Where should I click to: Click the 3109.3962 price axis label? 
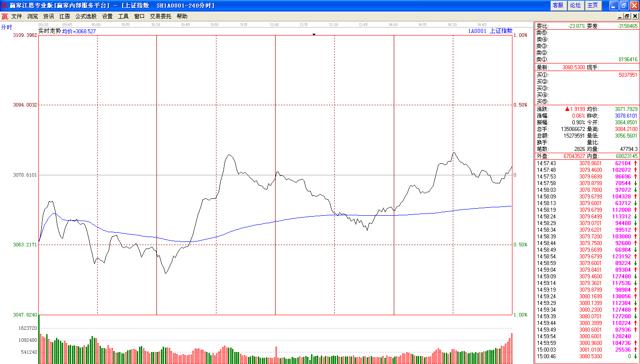coord(25,35)
